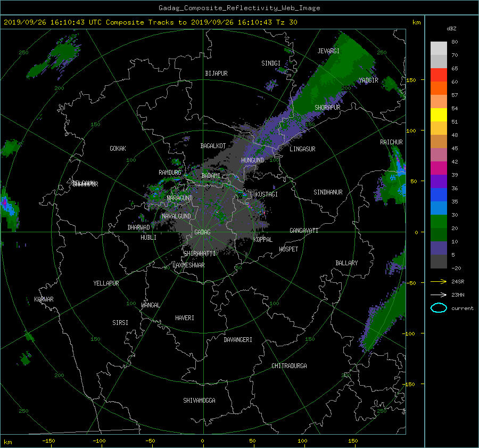Viewport: 479px width, 448px height.
Task: Click the 'Tz 30' text in header
Action: point(286,22)
